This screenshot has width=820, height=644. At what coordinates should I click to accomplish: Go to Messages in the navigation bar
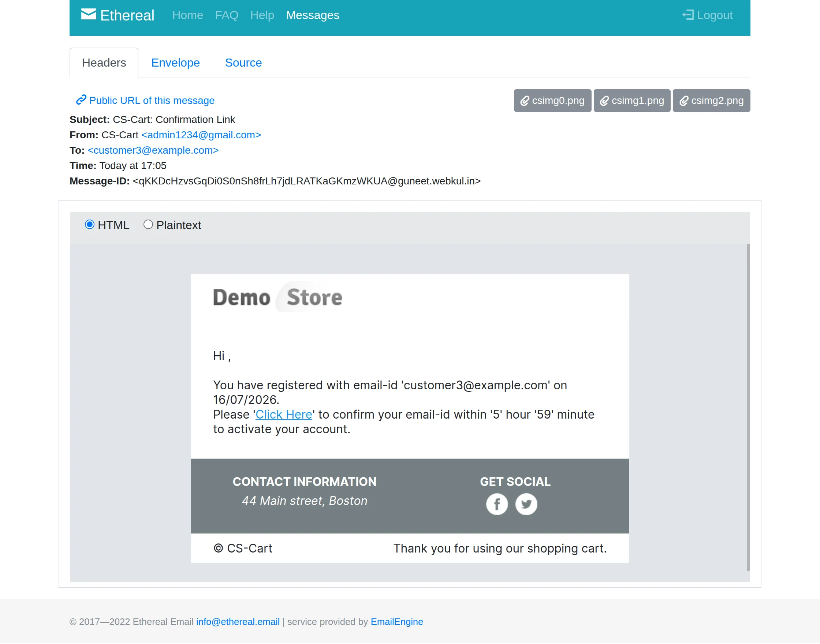coord(313,15)
